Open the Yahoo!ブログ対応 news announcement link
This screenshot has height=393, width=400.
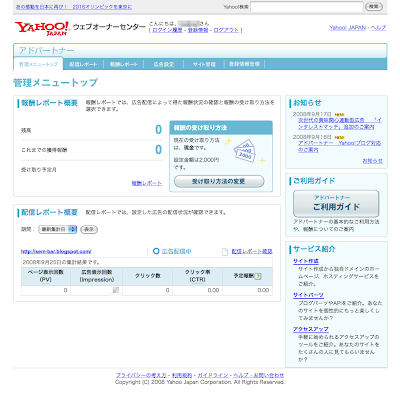click(x=340, y=146)
